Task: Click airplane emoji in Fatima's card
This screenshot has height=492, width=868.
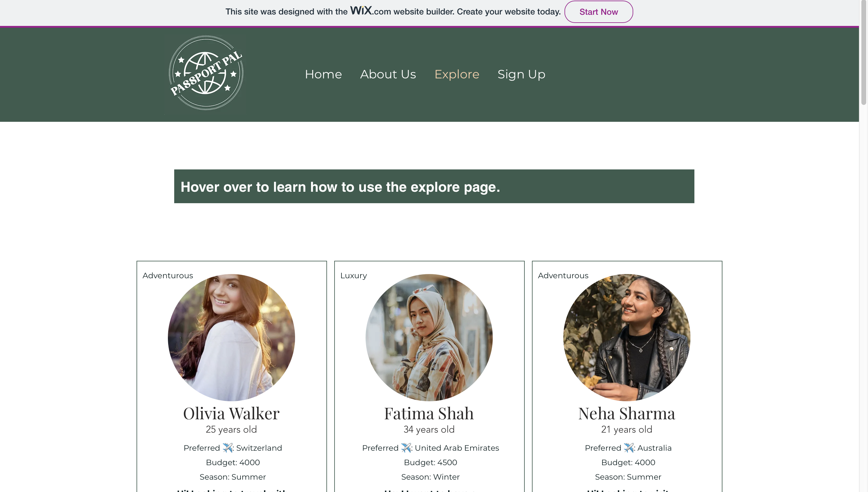Action: pyautogui.click(x=406, y=448)
